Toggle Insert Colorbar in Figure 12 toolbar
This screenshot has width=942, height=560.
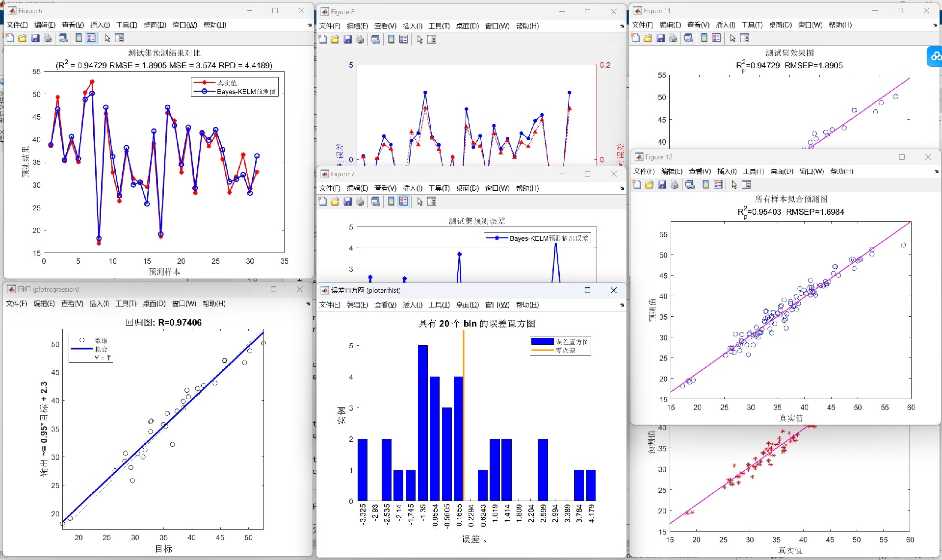pyautogui.click(x=706, y=185)
